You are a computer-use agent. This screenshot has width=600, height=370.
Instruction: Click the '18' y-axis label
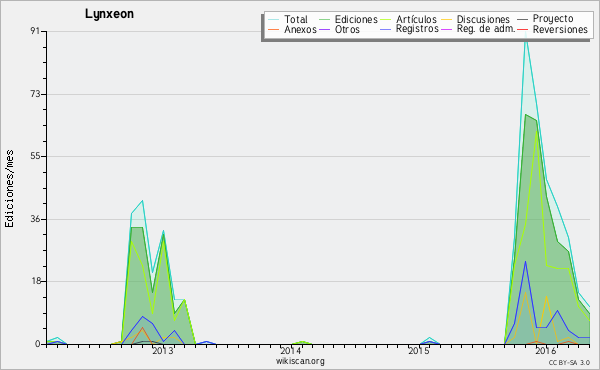(x=36, y=281)
